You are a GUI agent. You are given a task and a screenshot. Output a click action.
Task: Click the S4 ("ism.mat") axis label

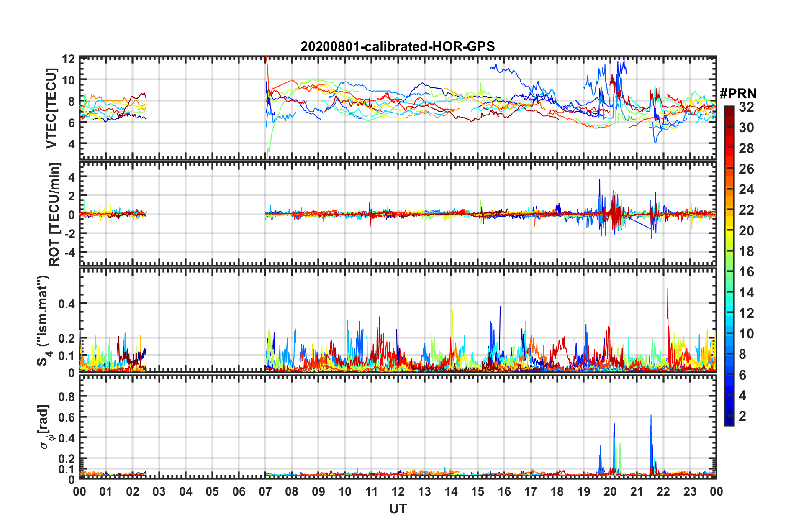coord(44,320)
